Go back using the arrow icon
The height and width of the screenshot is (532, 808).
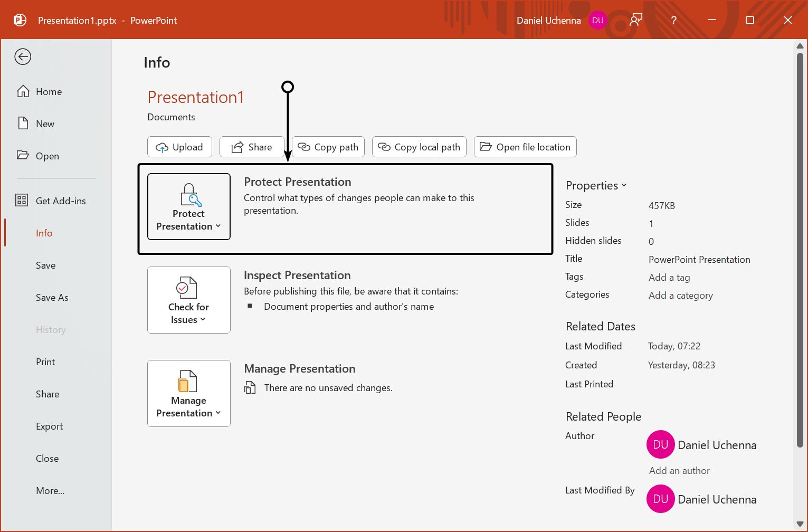[23, 56]
